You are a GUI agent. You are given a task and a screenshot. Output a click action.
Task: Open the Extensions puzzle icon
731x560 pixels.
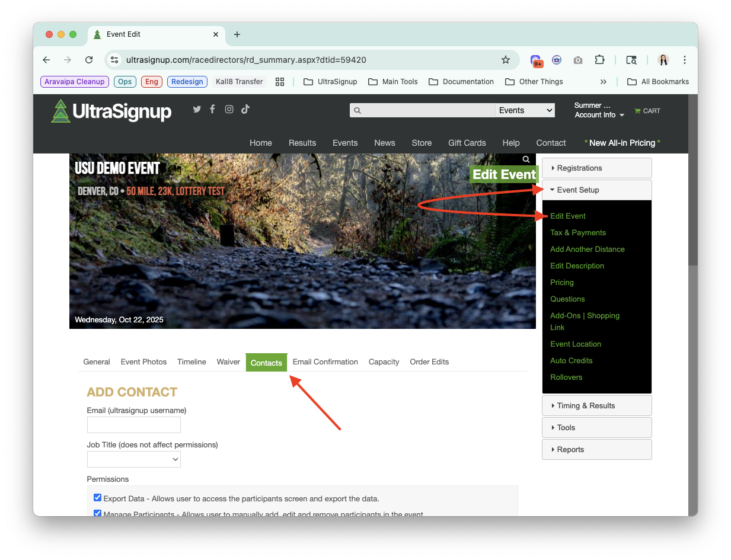(599, 60)
